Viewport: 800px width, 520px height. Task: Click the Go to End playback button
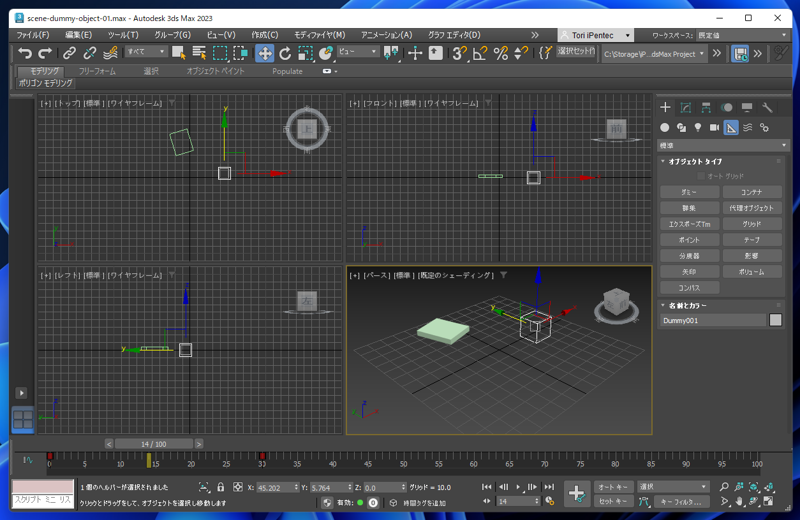click(x=549, y=487)
